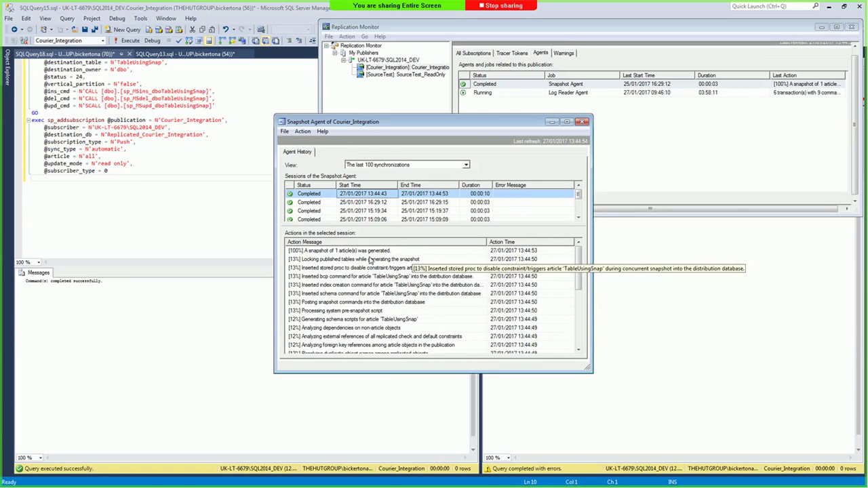Click the Comment Out Selected Lines icon
This screenshot has height=488, width=868.
pos(289,41)
